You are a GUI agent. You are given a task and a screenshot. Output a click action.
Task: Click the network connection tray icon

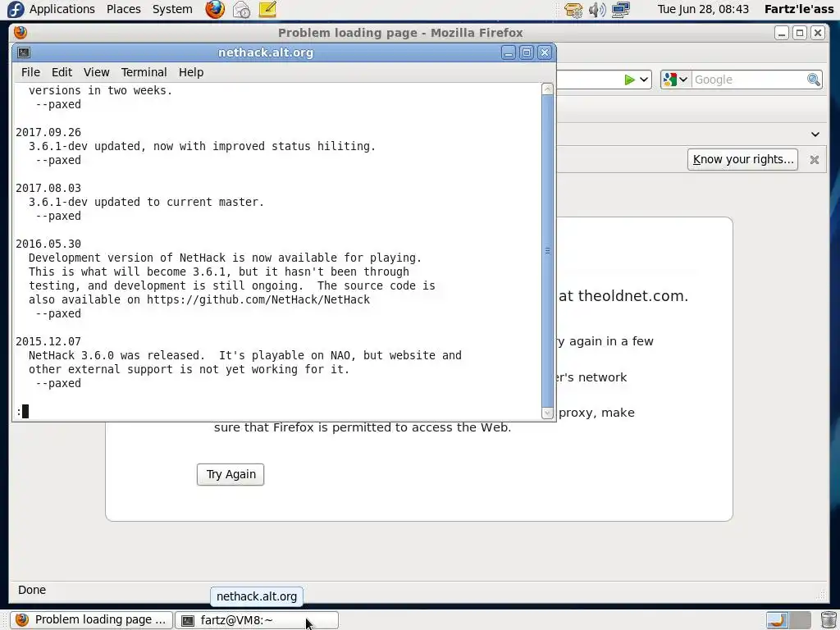pyautogui.click(x=620, y=9)
